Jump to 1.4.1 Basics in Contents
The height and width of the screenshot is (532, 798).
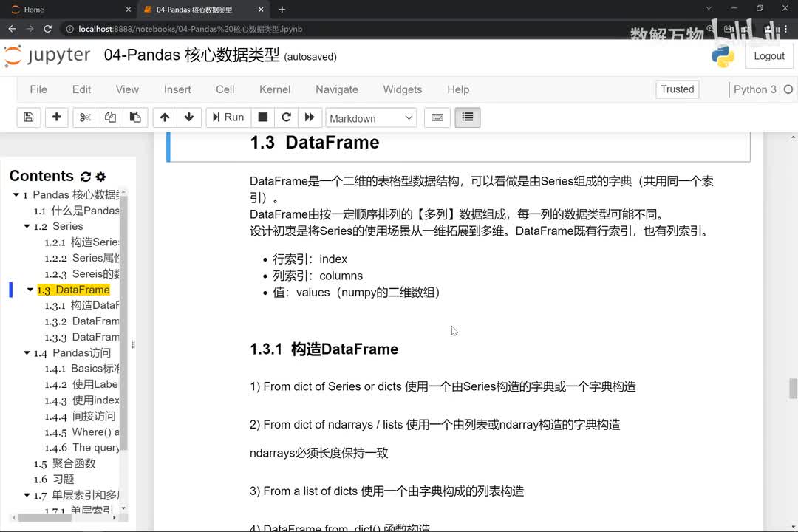coord(81,368)
